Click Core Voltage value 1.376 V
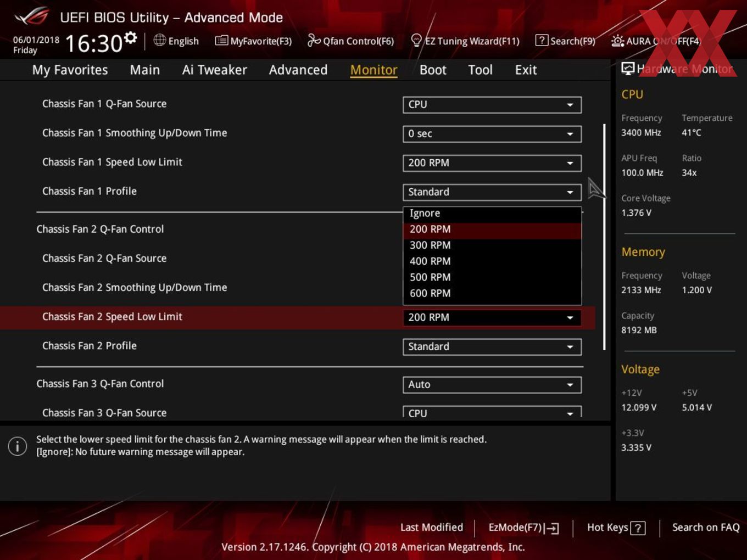The image size is (747, 560). pos(636,212)
